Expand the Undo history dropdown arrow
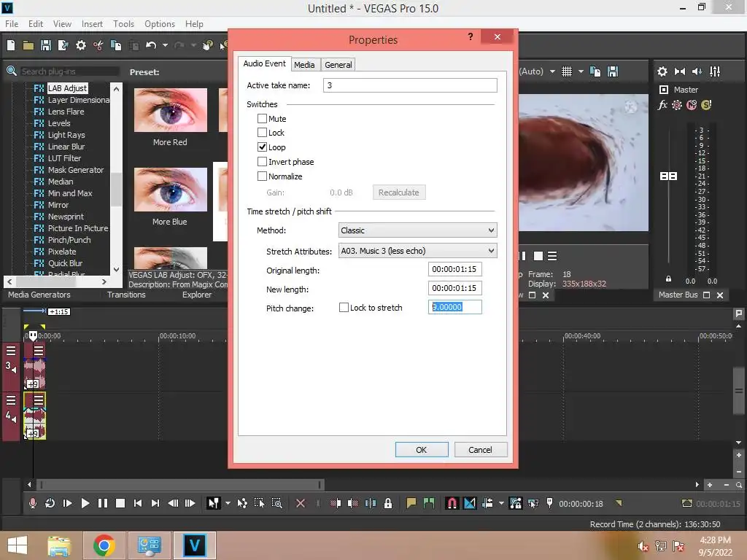Screen dimensions: 747x560 click(165, 45)
